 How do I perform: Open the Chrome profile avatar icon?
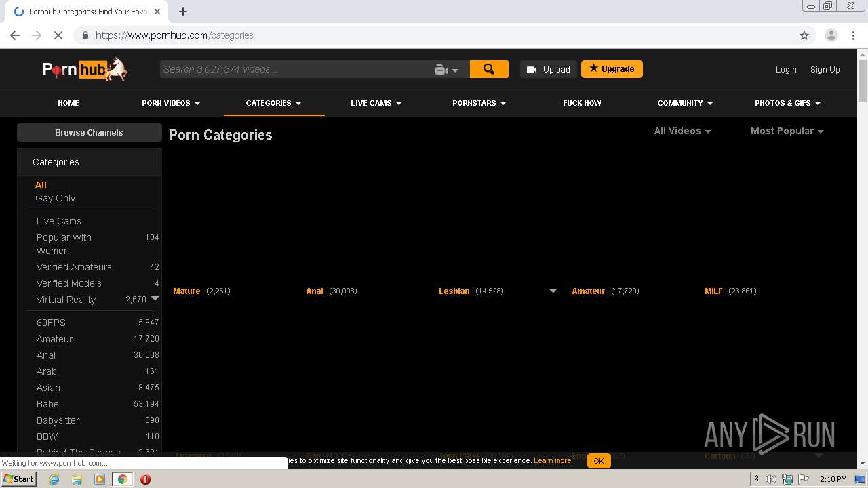[831, 35]
